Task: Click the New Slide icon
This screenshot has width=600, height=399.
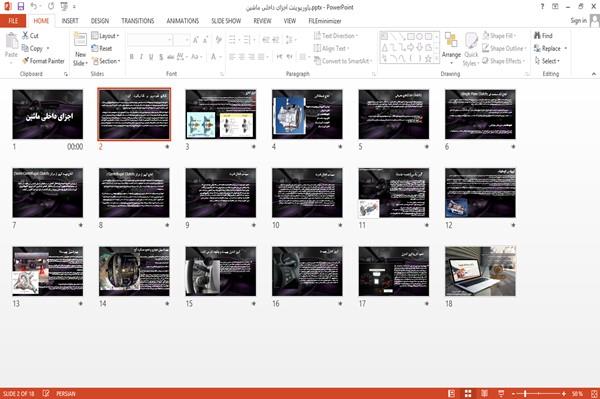Action: pos(80,40)
